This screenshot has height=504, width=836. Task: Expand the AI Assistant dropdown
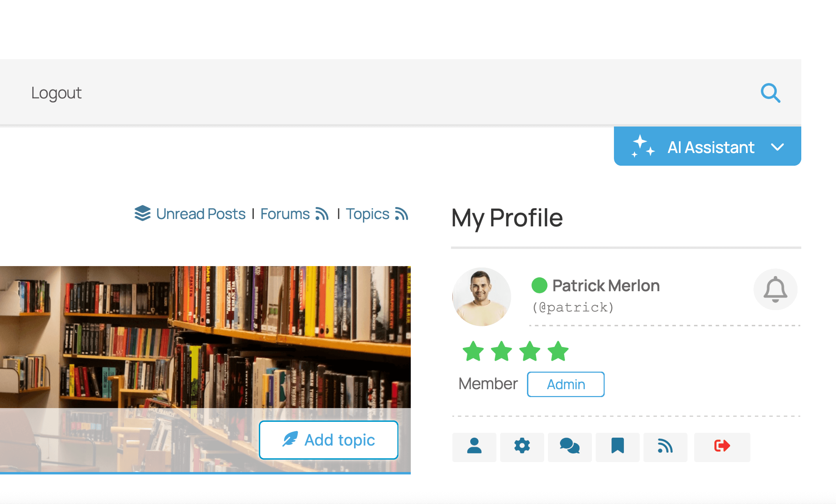pos(707,146)
